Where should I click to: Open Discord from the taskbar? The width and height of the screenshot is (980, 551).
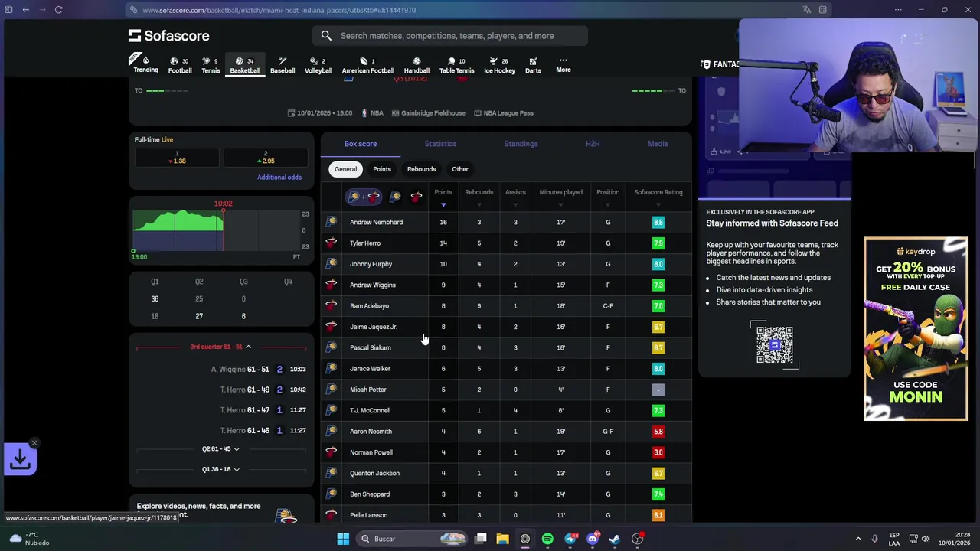tap(593, 539)
